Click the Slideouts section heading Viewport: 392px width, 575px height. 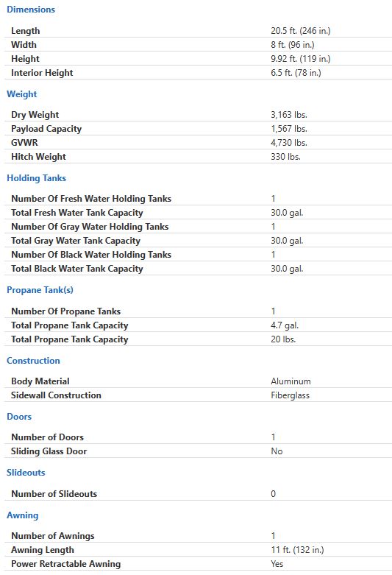click(x=26, y=473)
